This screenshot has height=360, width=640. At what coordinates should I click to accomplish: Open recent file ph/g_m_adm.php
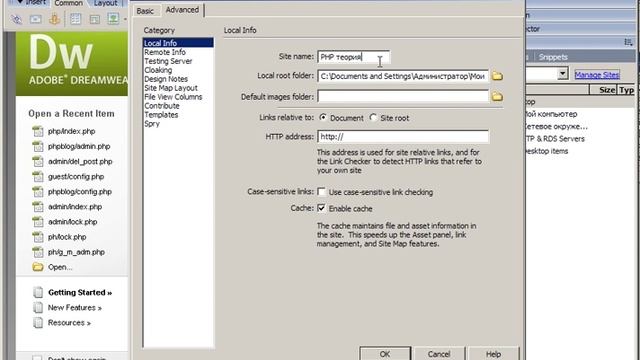[76, 252]
